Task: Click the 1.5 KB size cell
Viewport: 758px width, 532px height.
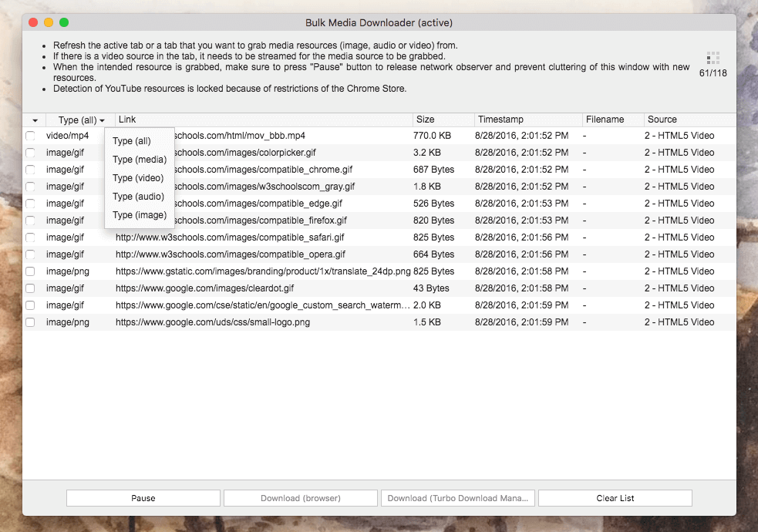Action: (x=427, y=322)
